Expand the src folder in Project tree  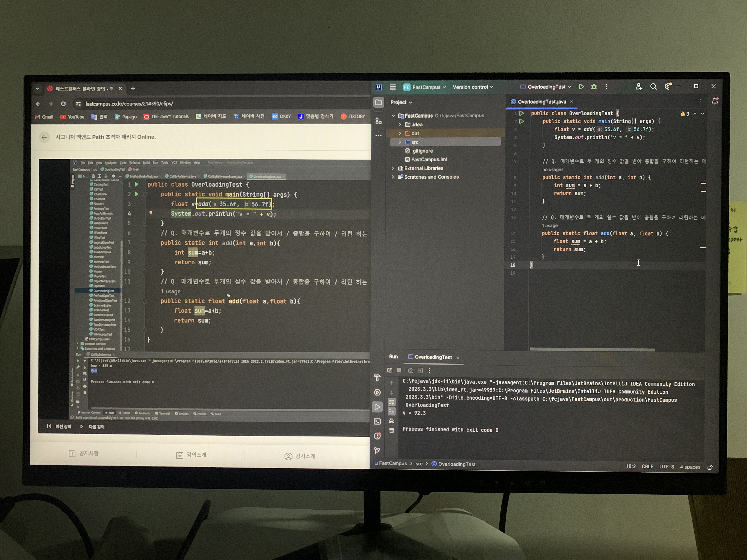(x=400, y=142)
